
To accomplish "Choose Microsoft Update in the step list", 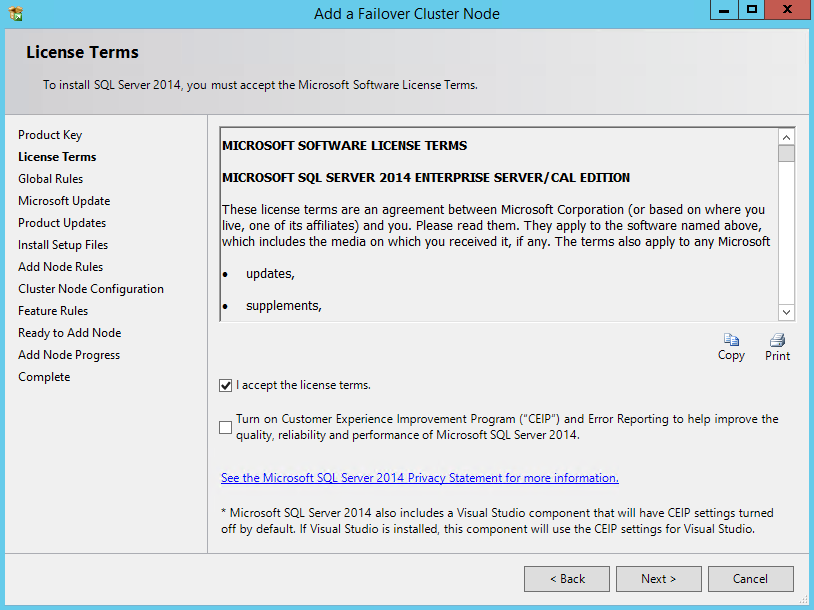I will click(64, 201).
